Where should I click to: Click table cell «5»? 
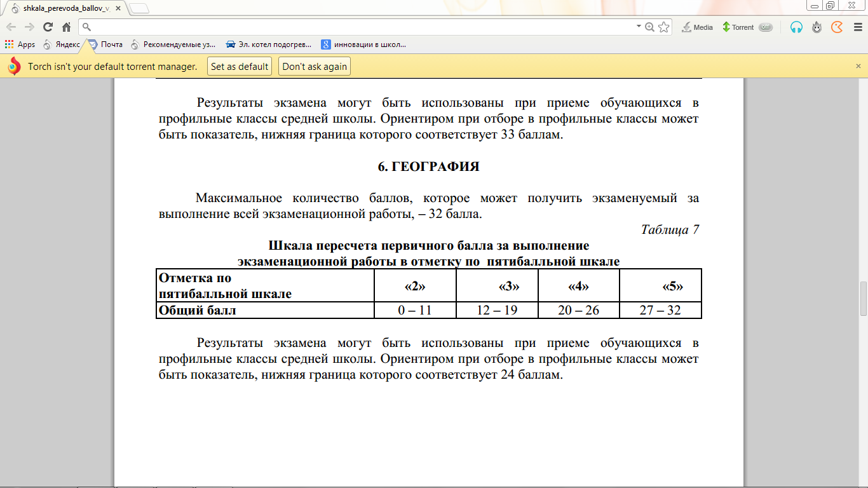tap(660, 286)
